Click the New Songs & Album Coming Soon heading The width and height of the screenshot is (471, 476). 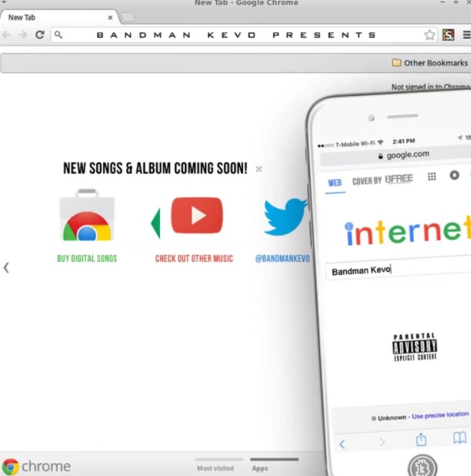pyautogui.click(x=155, y=168)
